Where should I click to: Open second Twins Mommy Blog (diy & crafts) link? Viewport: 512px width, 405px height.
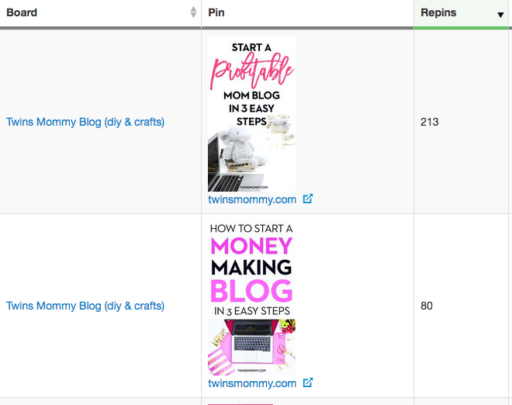pyautogui.click(x=85, y=306)
